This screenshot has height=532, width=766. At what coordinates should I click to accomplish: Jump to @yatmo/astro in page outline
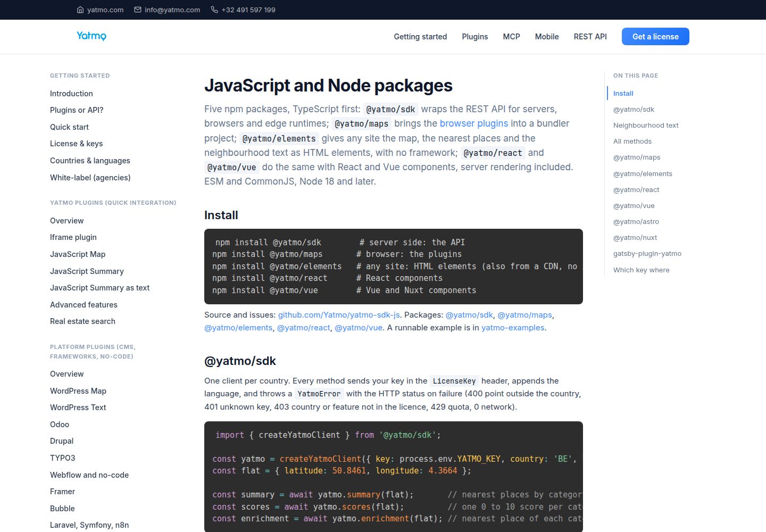tap(636, 222)
